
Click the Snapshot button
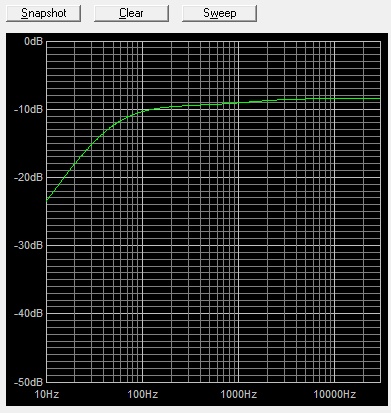(x=43, y=13)
